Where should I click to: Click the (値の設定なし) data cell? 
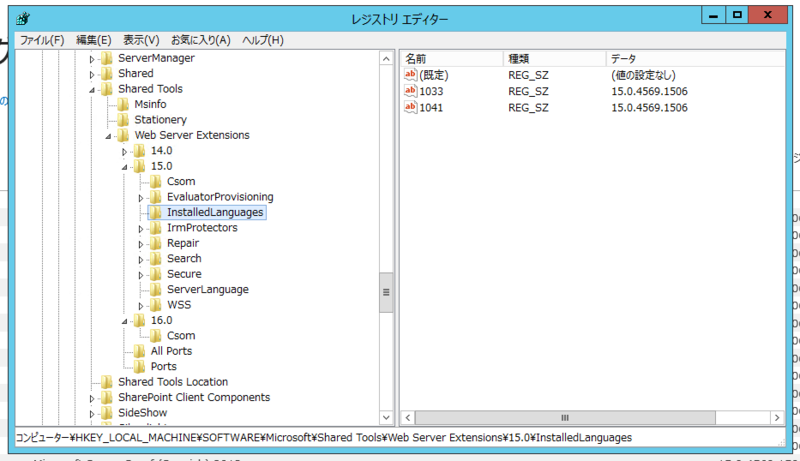(x=643, y=75)
